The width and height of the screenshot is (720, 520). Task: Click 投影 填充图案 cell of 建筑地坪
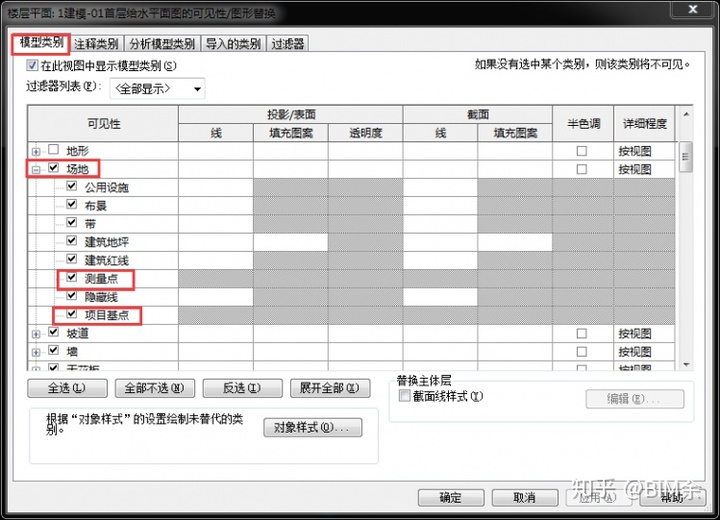click(291, 243)
